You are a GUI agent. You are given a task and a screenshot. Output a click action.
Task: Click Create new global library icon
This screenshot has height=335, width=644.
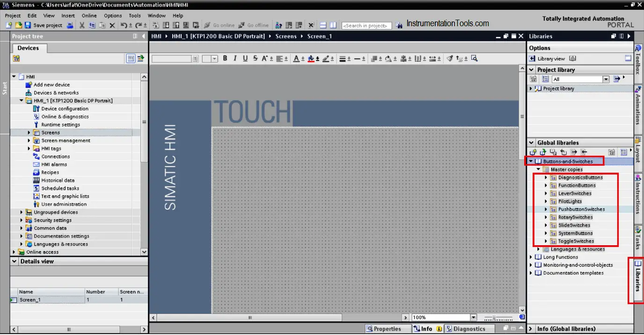tap(533, 152)
